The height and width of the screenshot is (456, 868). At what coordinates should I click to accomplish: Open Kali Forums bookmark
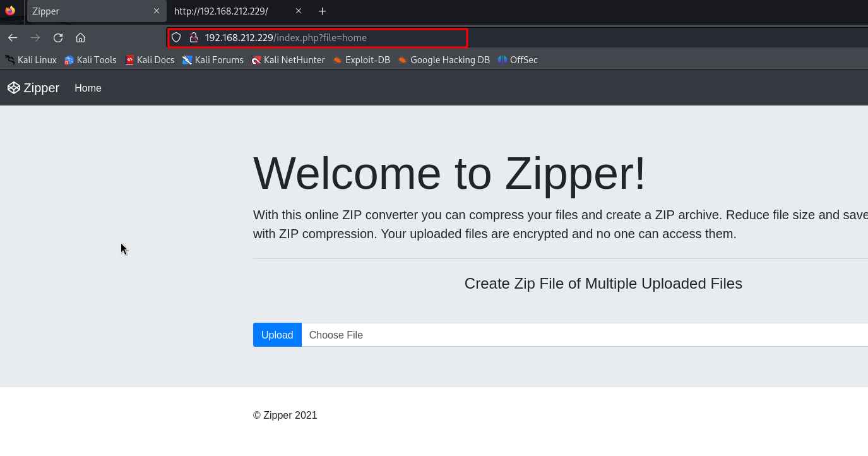[213, 60]
